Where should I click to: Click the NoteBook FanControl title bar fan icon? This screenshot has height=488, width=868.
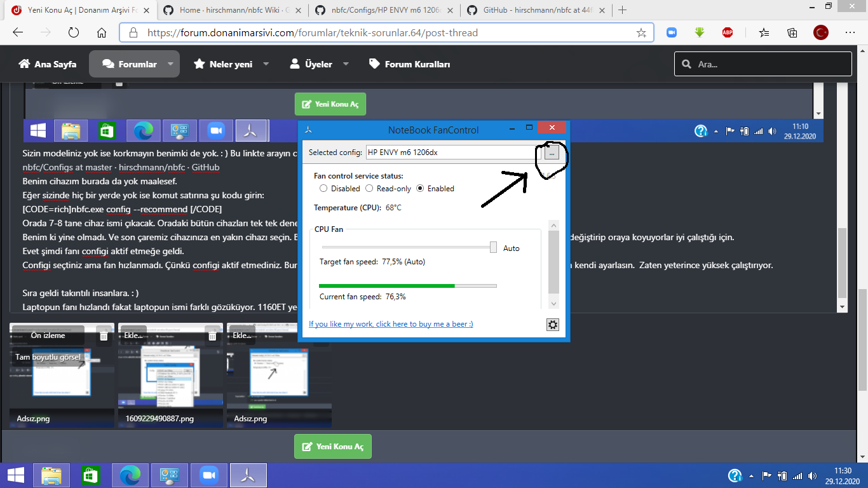coord(308,130)
